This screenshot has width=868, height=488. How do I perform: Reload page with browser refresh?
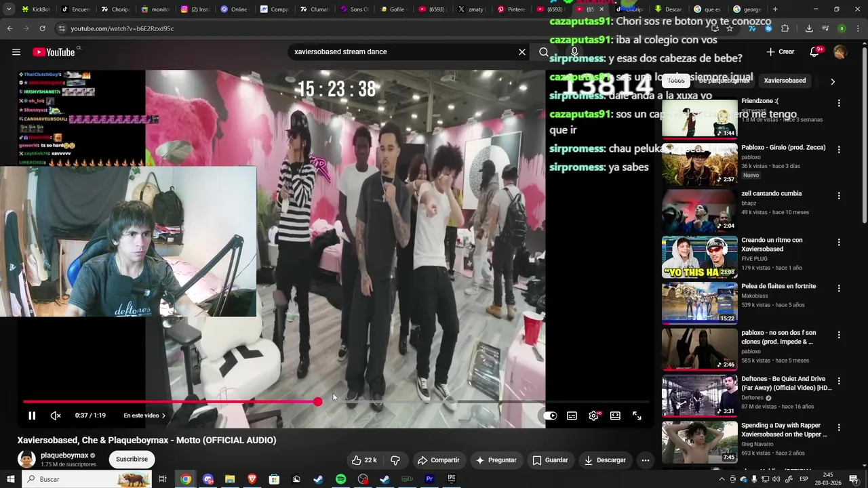[42, 28]
